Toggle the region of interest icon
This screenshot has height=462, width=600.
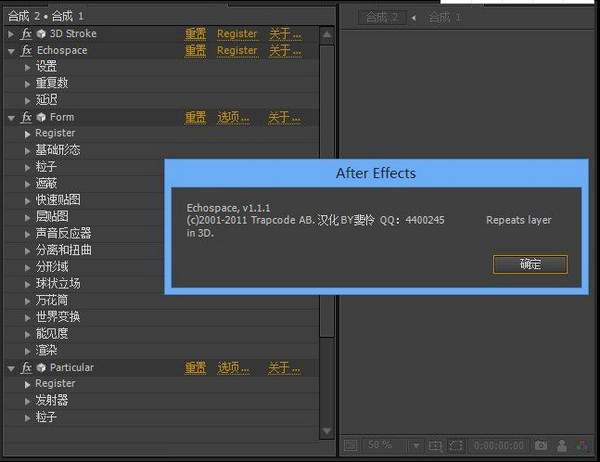455,446
